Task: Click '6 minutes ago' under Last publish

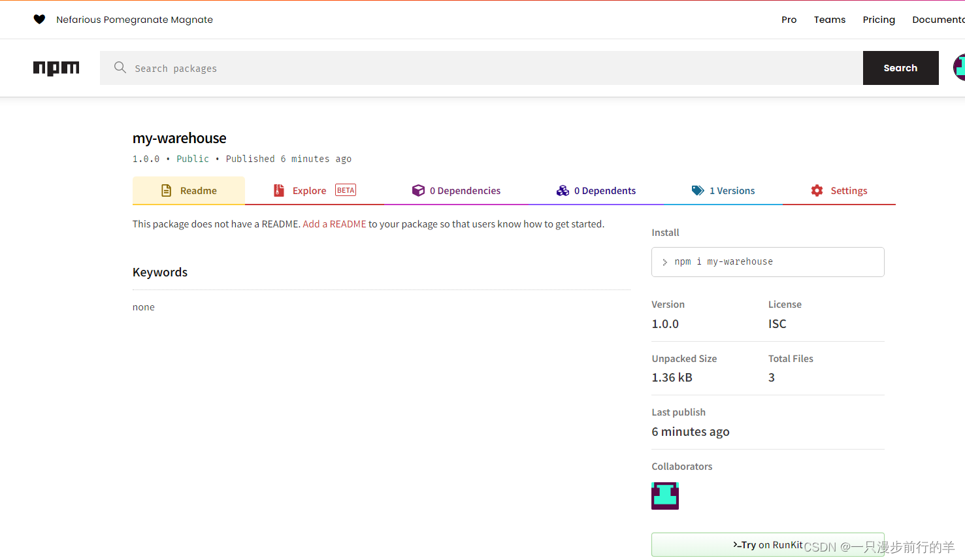Action: click(x=691, y=432)
